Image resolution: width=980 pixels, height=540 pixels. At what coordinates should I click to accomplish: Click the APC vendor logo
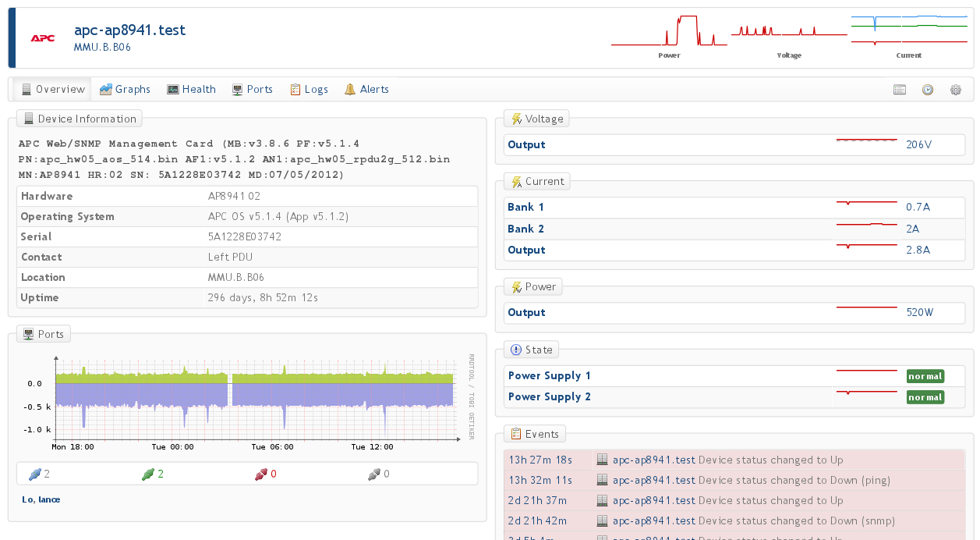pos(43,38)
